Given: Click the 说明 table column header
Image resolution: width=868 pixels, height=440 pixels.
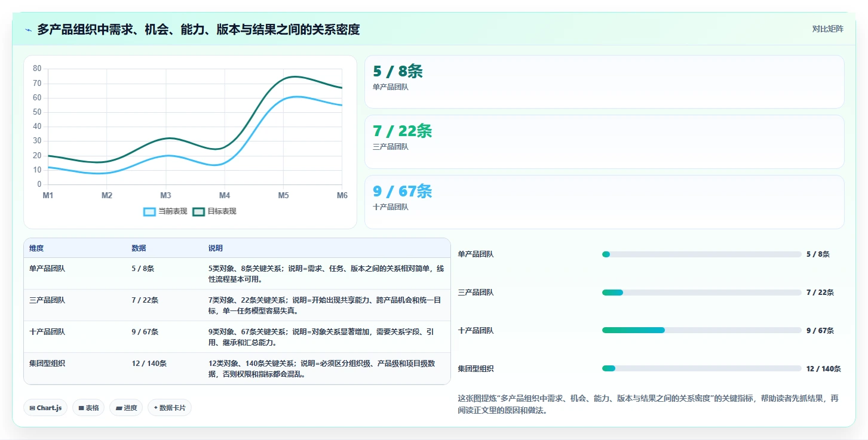Looking at the screenshot, I should click(216, 248).
